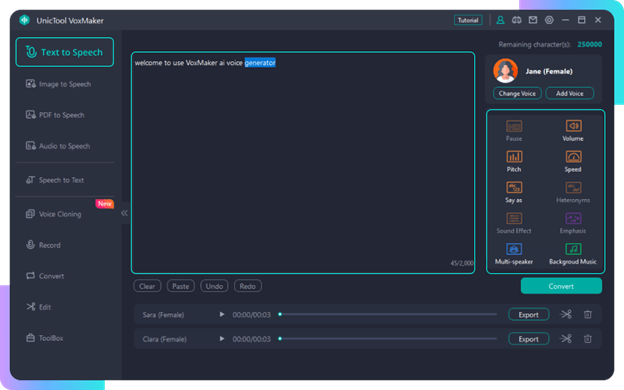Trim the Sara (Female) audio clip

[566, 315]
